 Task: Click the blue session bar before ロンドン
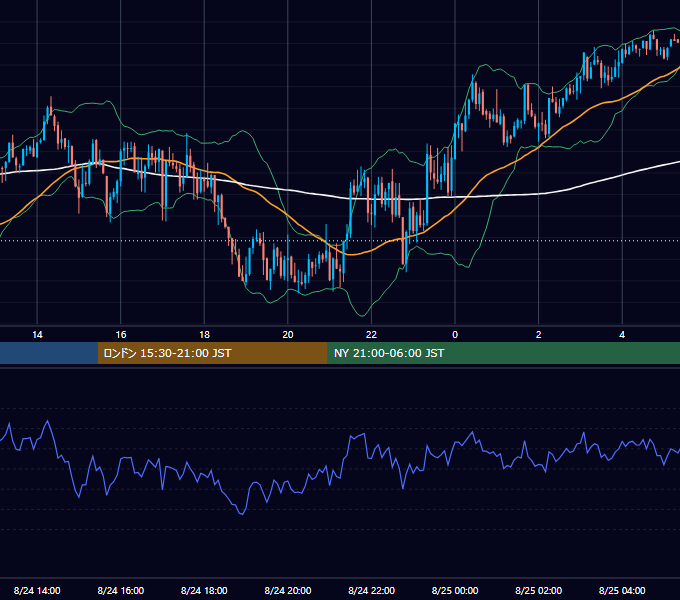click(49, 353)
